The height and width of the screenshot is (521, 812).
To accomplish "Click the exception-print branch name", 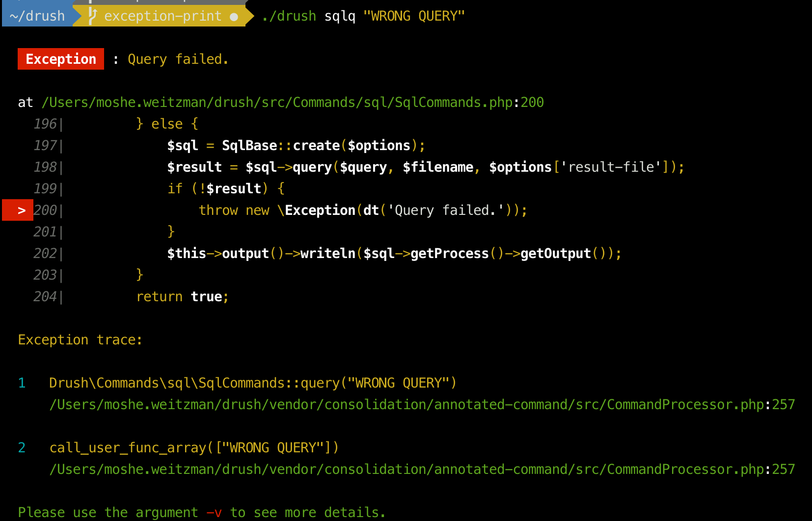I will (x=163, y=16).
